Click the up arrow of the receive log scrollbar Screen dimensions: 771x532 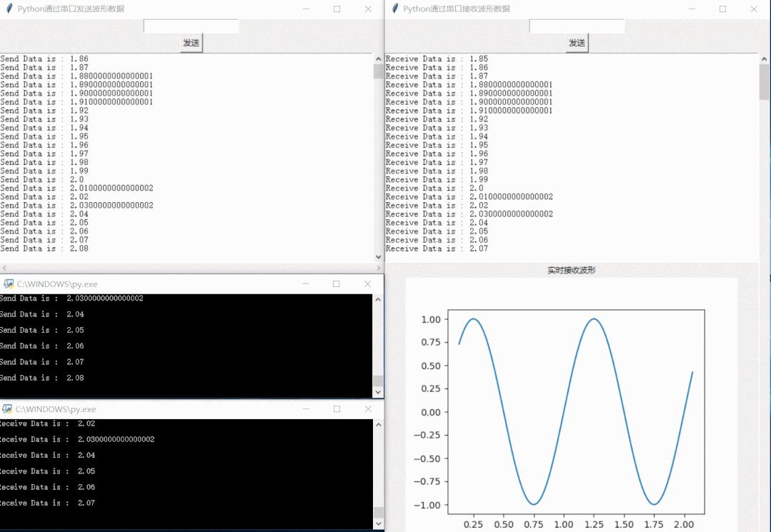pyautogui.click(x=764, y=59)
